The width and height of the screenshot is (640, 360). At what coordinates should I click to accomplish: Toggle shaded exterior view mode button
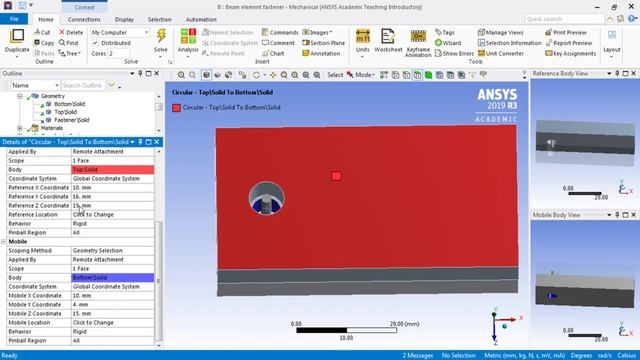click(207, 75)
